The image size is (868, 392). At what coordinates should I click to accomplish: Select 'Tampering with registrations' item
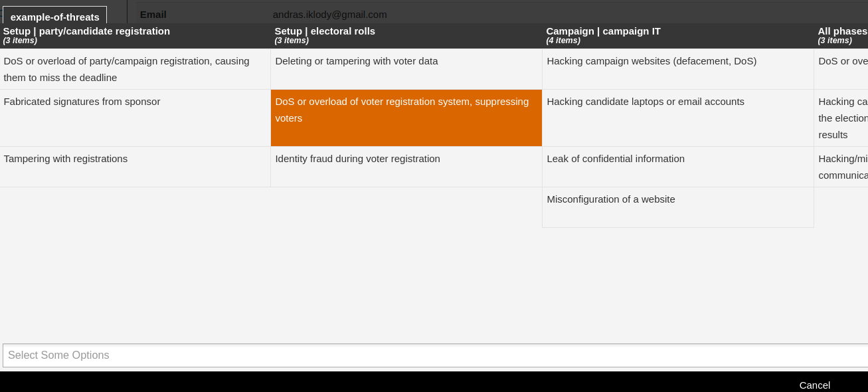[66, 159]
